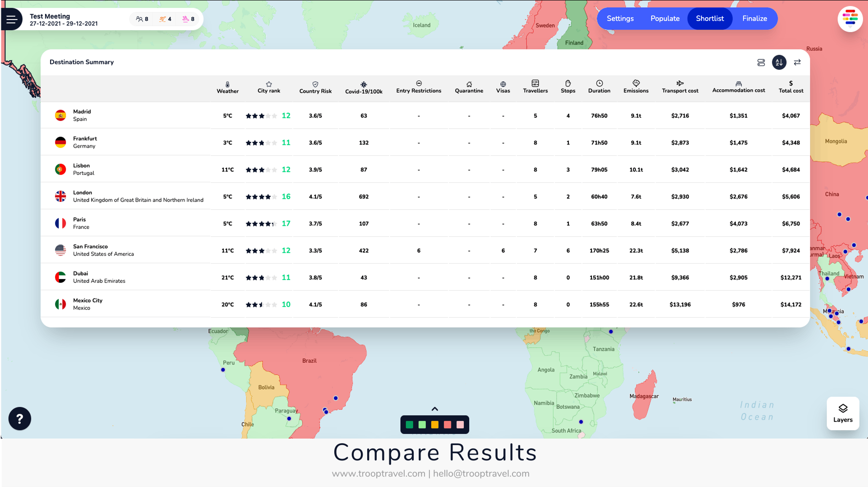This screenshot has height=487, width=868.
Task: Click the travellers count badge
Action: 142,19
